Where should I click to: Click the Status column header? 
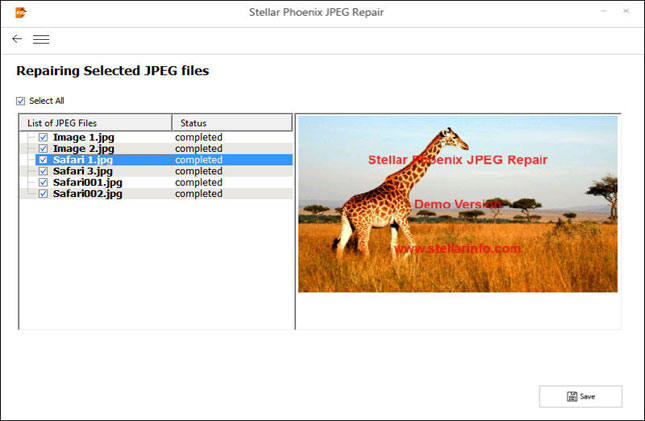tap(232, 123)
